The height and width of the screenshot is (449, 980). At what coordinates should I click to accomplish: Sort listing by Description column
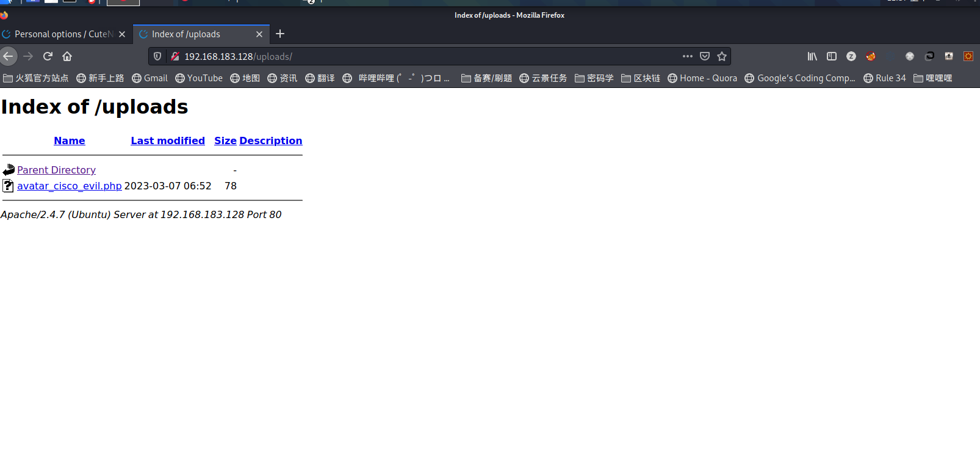pos(271,141)
